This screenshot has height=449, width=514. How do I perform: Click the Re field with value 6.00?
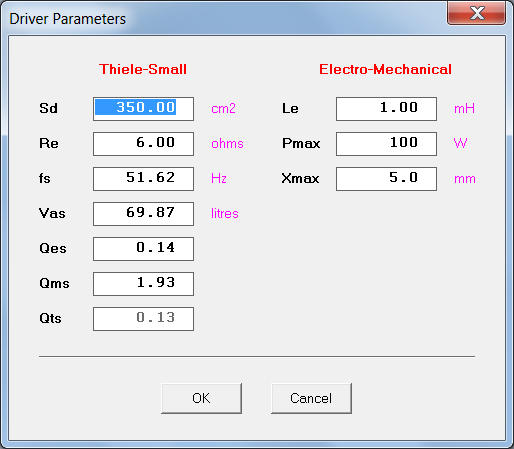coord(143,144)
